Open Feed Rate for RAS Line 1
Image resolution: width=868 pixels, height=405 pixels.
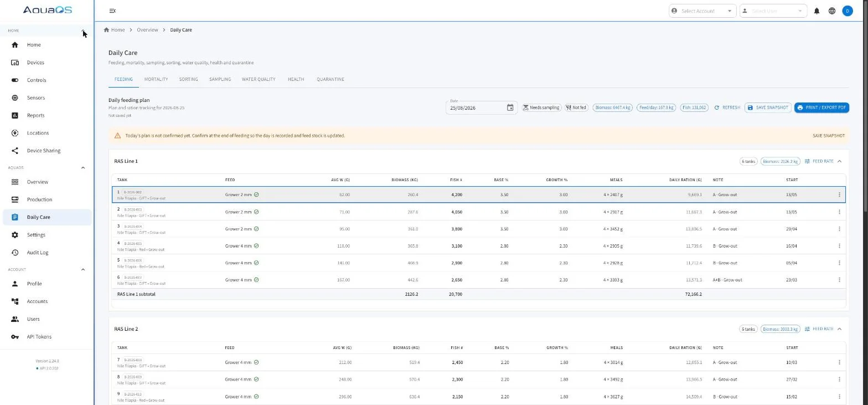coord(819,161)
